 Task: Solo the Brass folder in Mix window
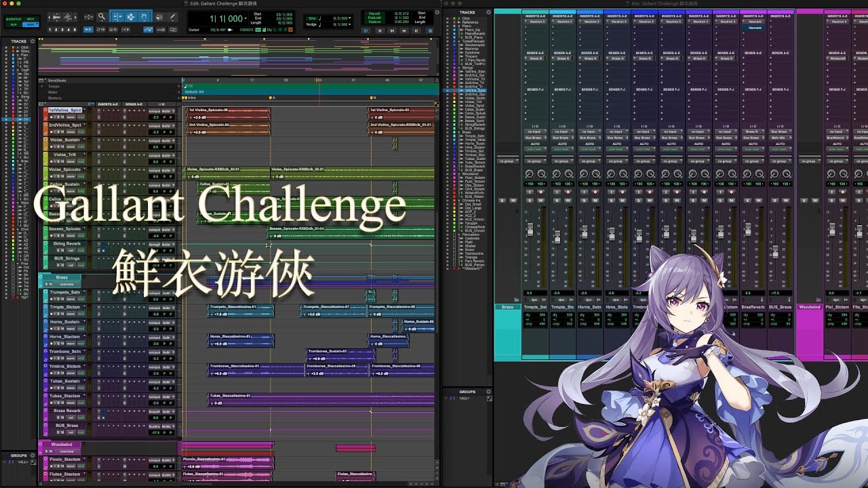tap(502, 200)
